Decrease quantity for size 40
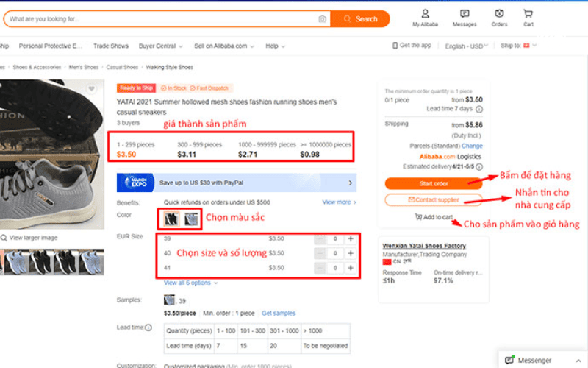Viewport: 588px width, 368px height. [320, 253]
